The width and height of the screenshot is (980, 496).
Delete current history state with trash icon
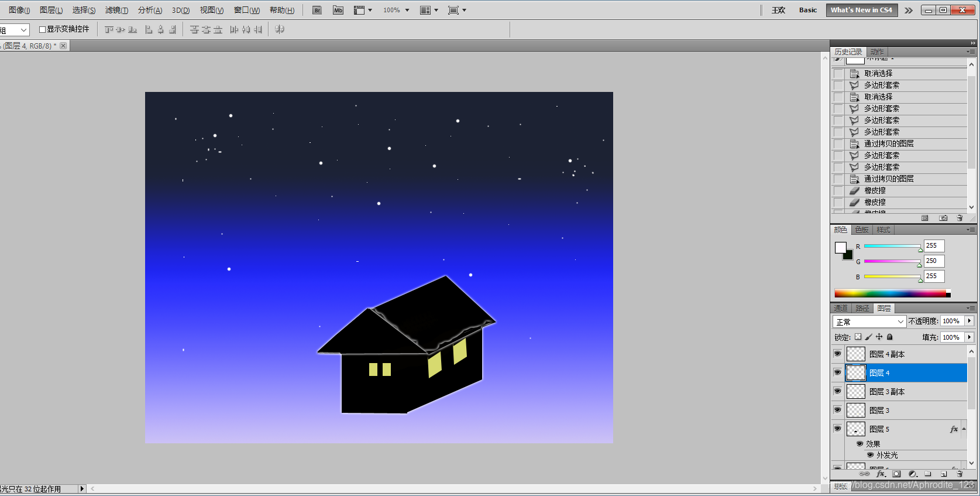960,218
